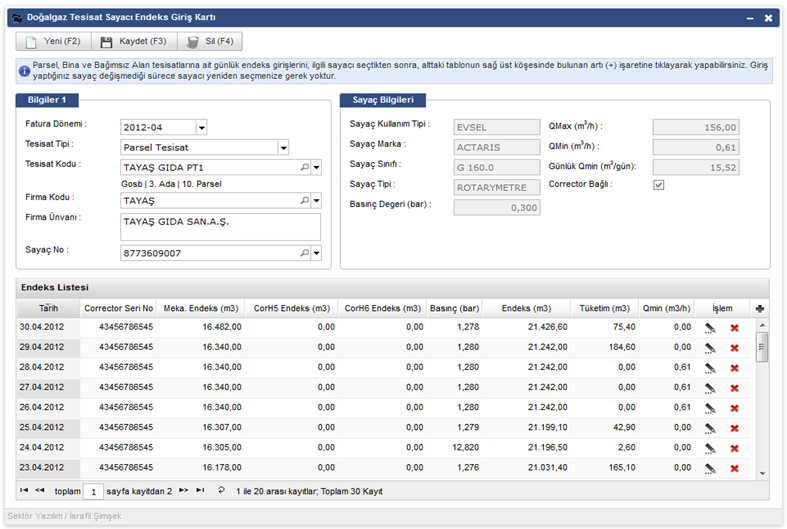The width and height of the screenshot is (787, 529).
Task: Delete the 27.04.2012 row with red X
Action: pos(734,388)
